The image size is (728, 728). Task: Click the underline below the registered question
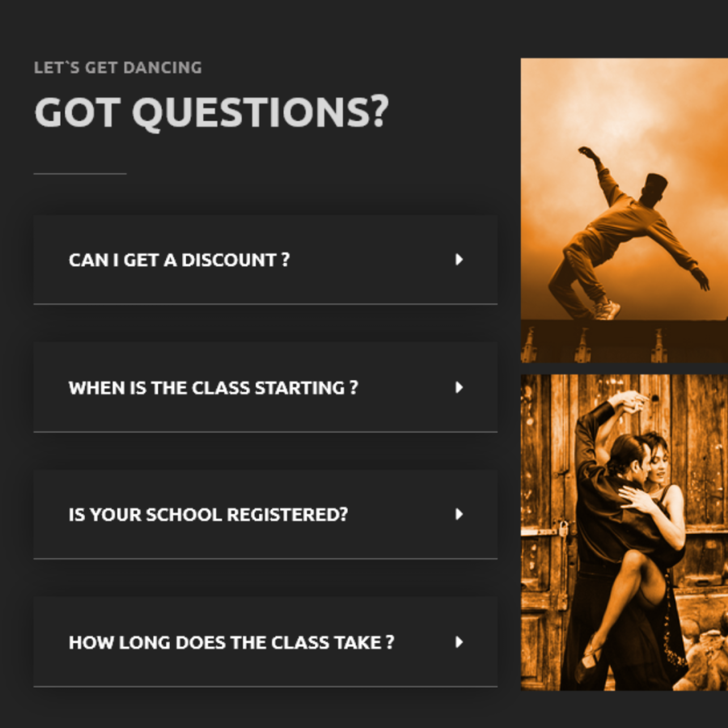click(265, 558)
